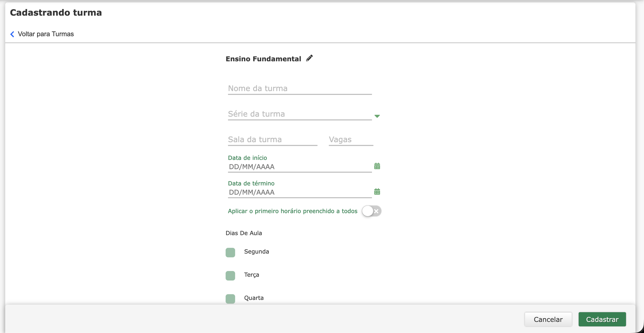Toggle Aplicar o primeiro horário preenchido a todos

coord(371,211)
